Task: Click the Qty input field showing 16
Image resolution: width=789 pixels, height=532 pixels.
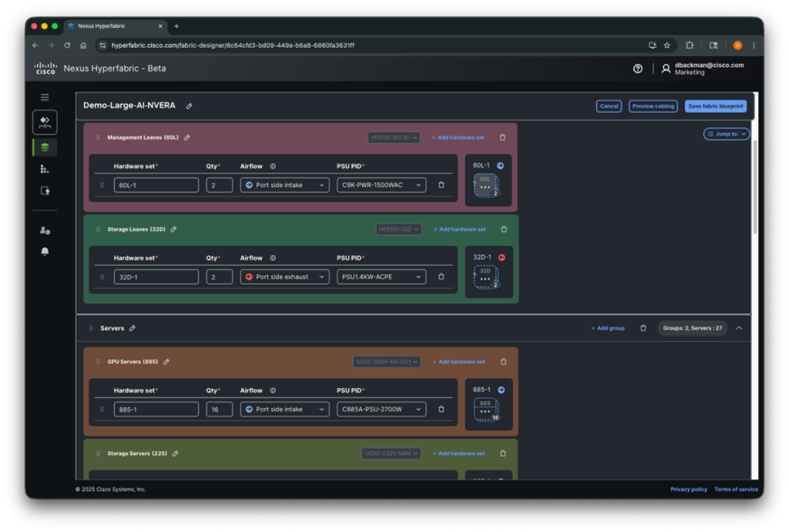Action: pyautogui.click(x=219, y=409)
